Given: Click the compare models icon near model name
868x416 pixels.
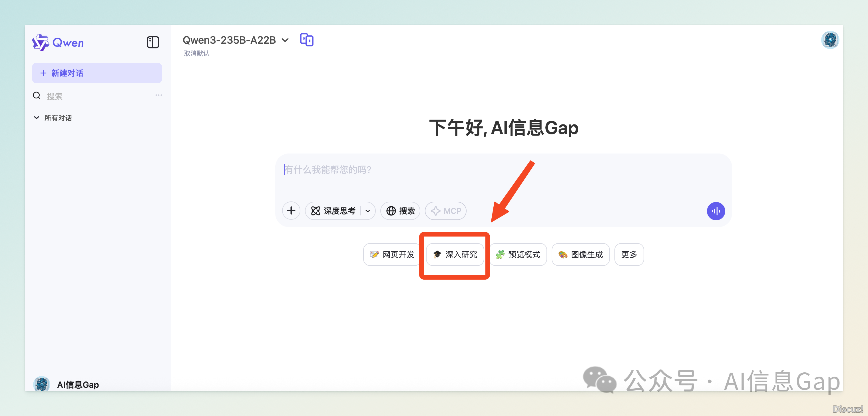Looking at the screenshot, I should coord(306,40).
